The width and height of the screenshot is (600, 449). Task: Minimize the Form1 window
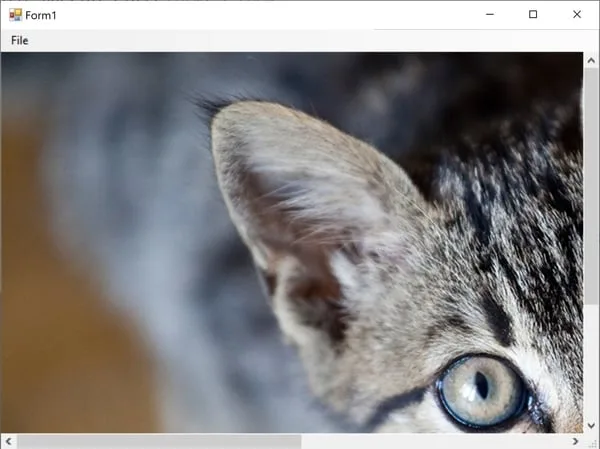pos(489,14)
